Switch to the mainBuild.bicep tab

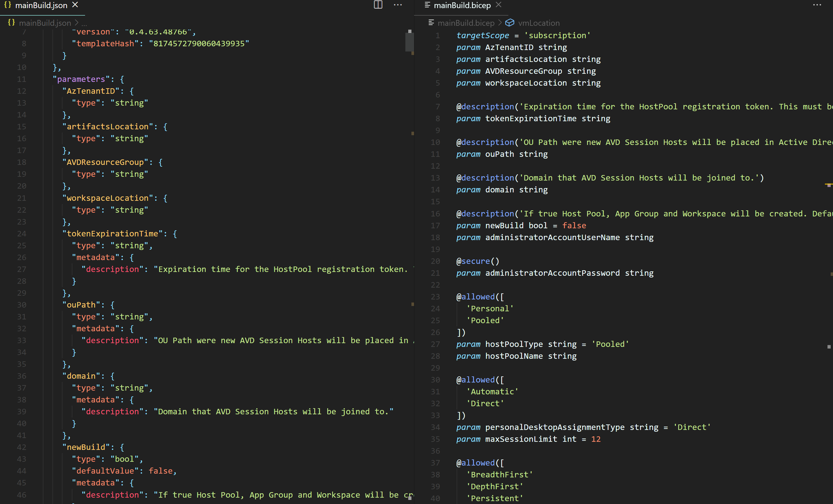coord(462,5)
